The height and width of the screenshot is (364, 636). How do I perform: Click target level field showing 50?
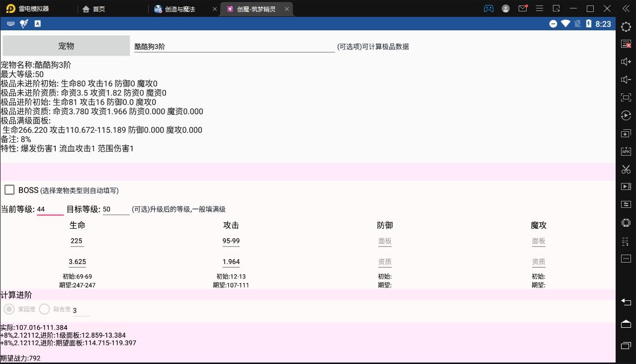116,209
